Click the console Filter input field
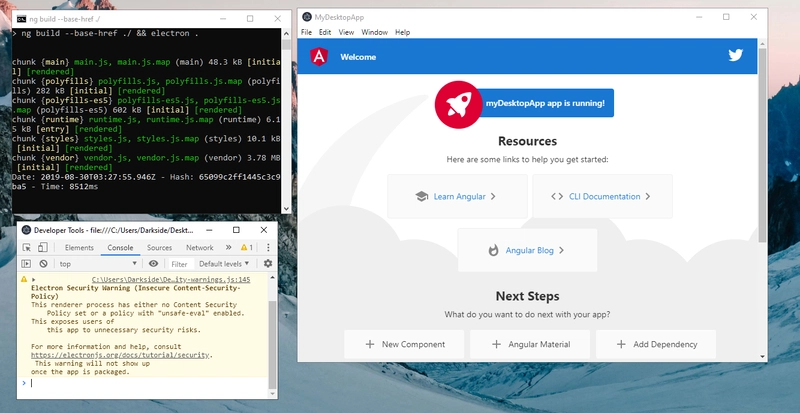Viewport: 800px width, 413px height. click(x=182, y=263)
